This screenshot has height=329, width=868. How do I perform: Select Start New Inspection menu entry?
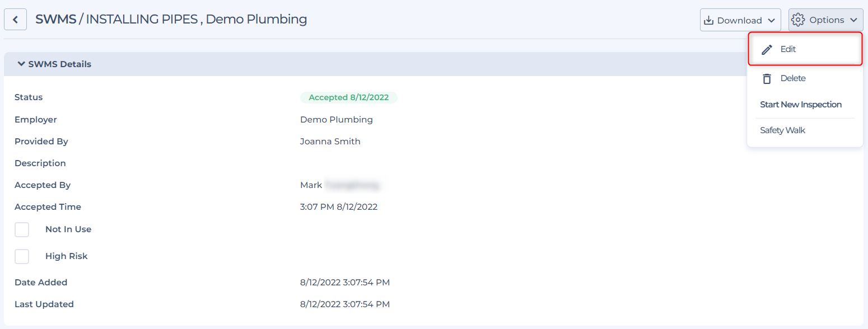tap(801, 105)
